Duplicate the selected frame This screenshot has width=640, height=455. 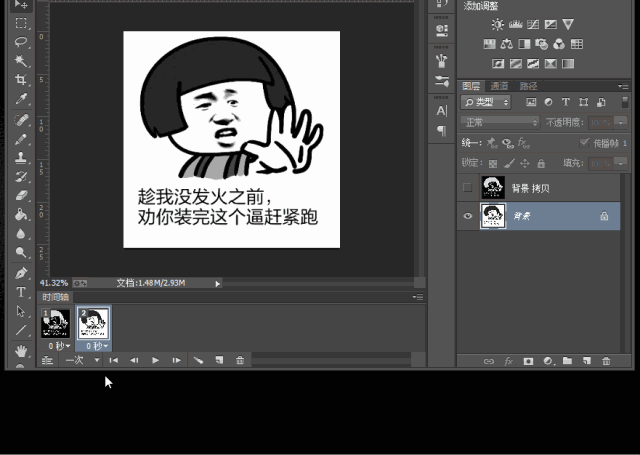[220, 360]
